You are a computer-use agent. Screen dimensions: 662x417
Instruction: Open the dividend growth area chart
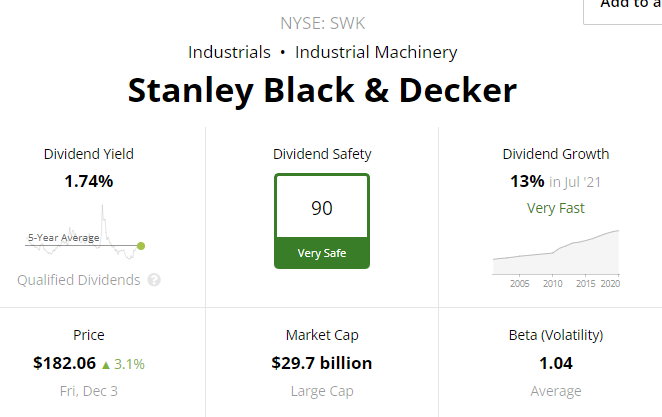coord(556,257)
